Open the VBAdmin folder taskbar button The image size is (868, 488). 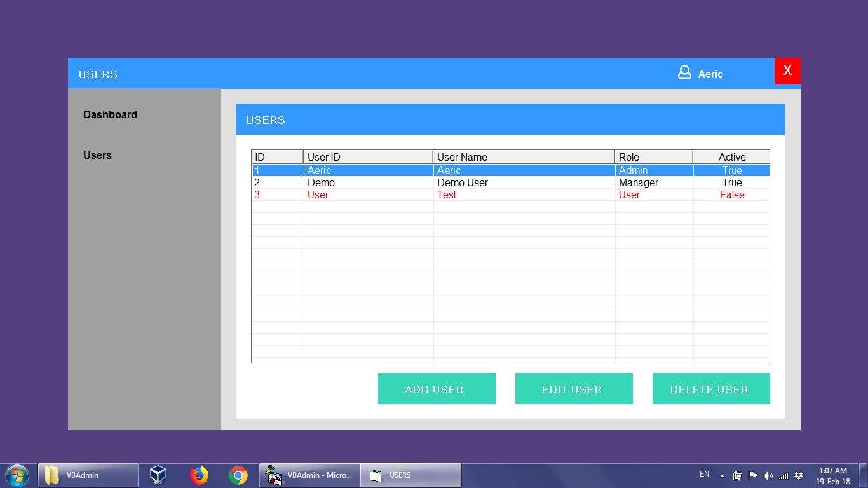pos(88,475)
